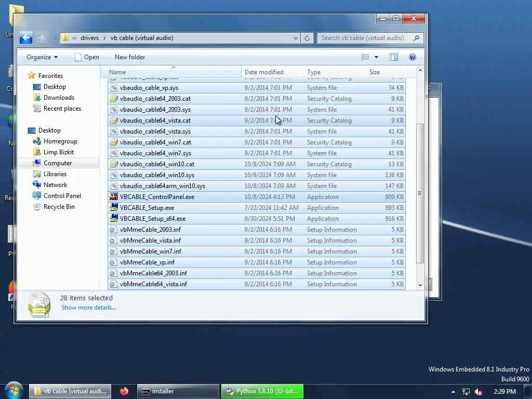Create a New folder
This screenshot has height=399, width=532.
click(129, 57)
